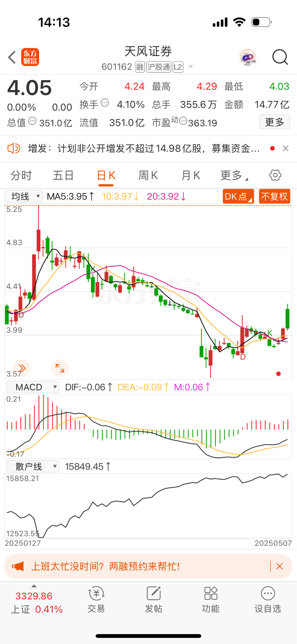Tap MA5:3.95 moving average label

tap(70, 196)
